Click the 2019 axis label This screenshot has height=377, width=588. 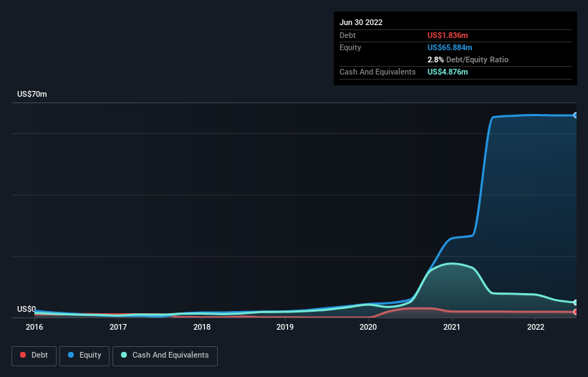point(285,327)
